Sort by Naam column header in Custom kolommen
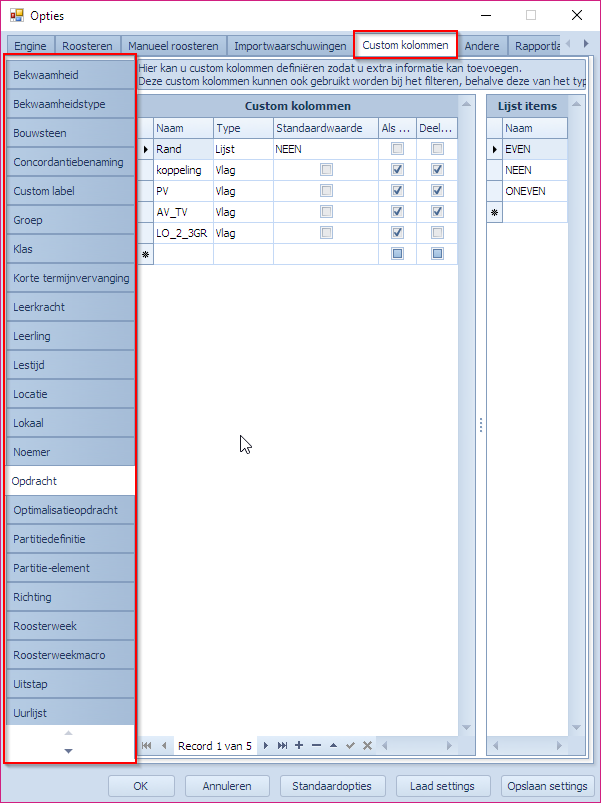601x803 pixels. click(x=183, y=128)
